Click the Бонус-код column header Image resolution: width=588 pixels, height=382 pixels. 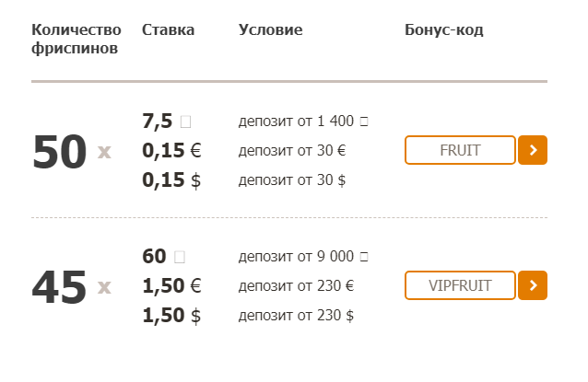(444, 30)
